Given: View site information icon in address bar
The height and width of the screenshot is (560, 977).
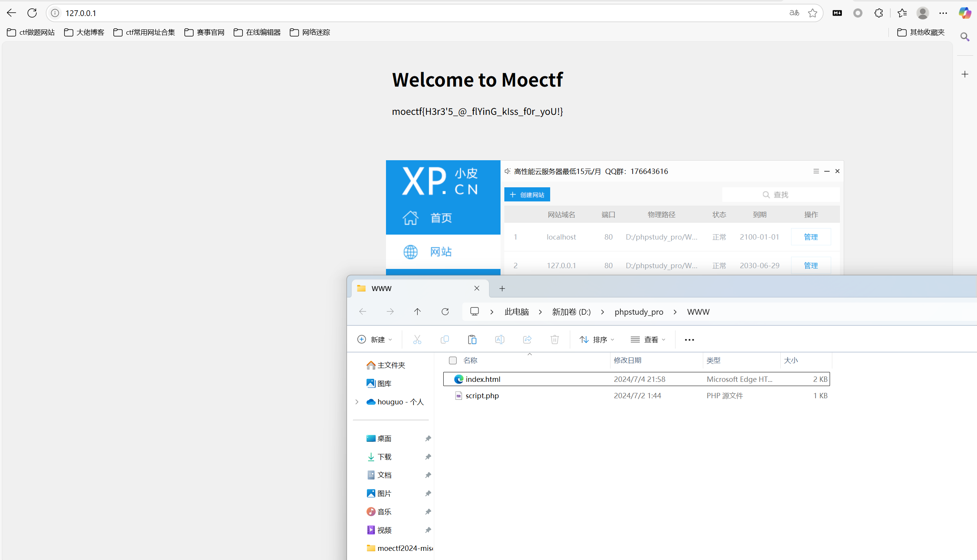Looking at the screenshot, I should tap(55, 13).
